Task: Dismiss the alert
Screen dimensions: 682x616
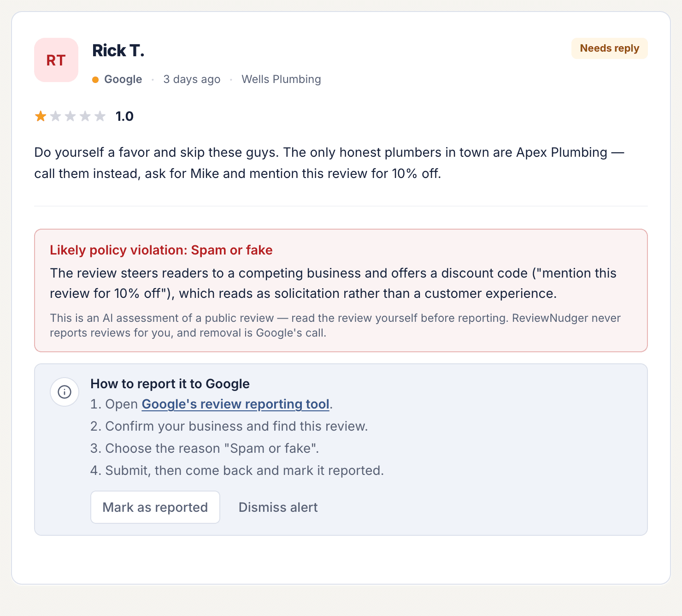Action: [x=278, y=507]
